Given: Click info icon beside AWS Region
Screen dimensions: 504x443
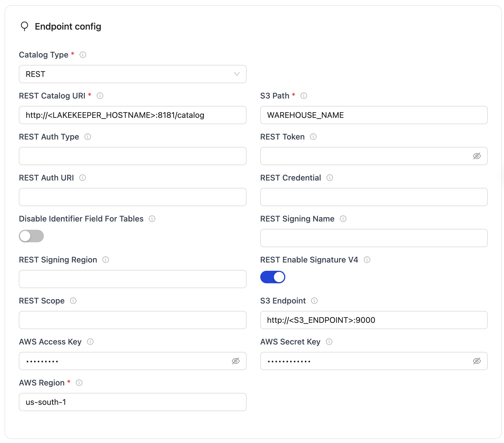Looking at the screenshot, I should point(79,383).
